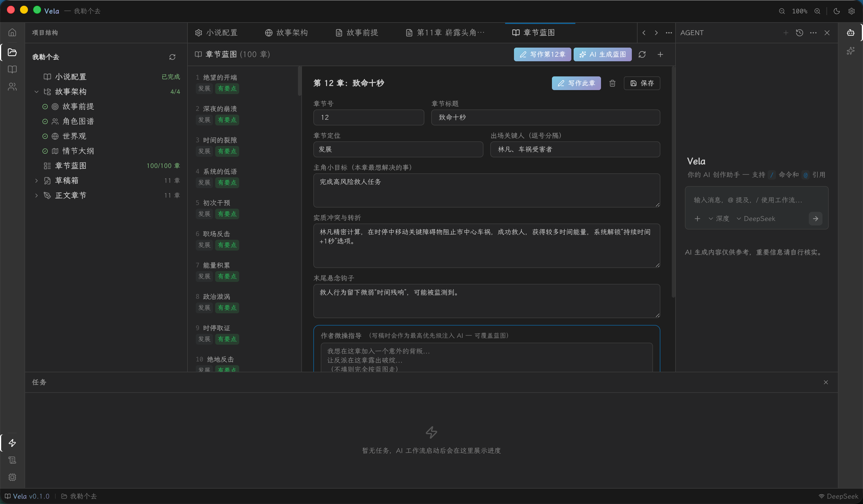Screen dimensions: 863x504
Task: Switch to the 第11章 tab
Action: 444,32
